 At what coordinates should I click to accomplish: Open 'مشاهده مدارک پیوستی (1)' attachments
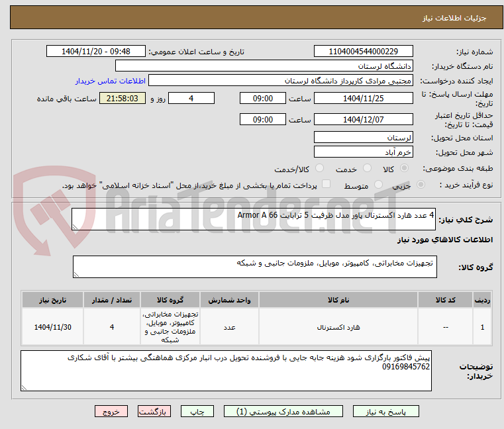click(283, 411)
